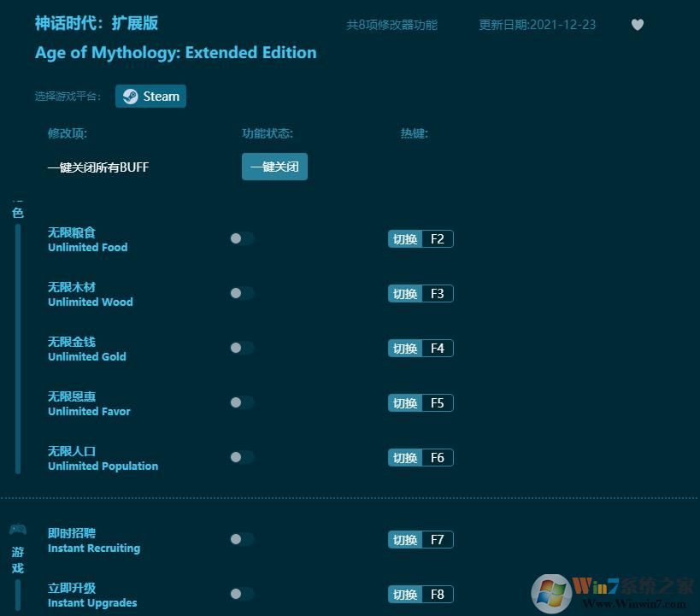Click the 神话时代：扩展版 title
The height and width of the screenshot is (616, 700).
[97, 23]
